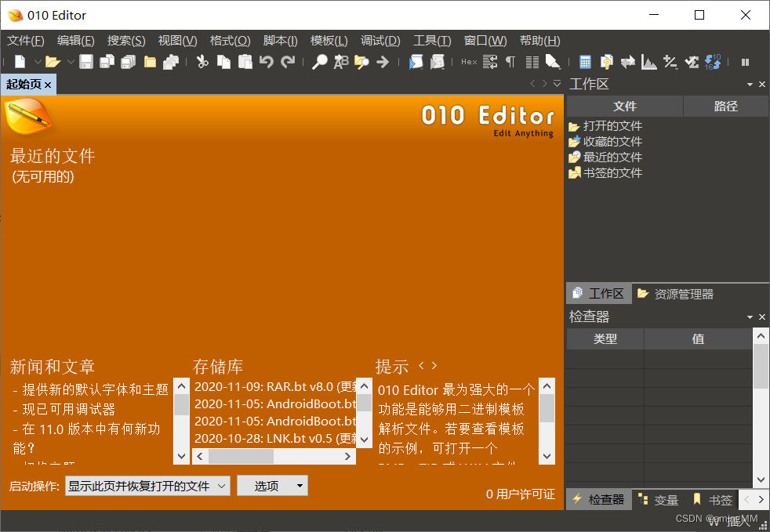Click the Cut scissors icon

point(202,62)
